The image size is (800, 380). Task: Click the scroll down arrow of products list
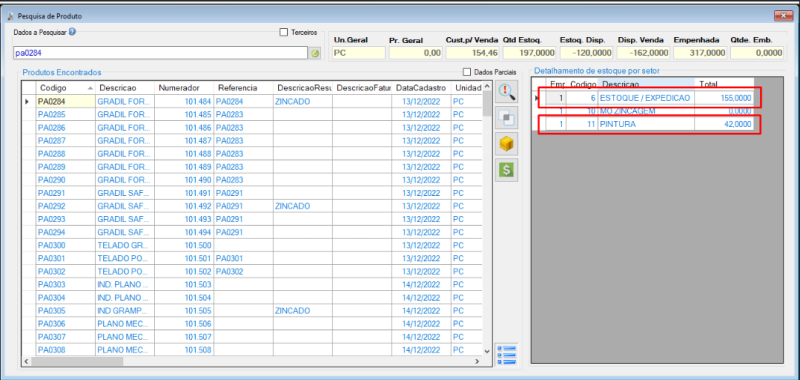(487, 351)
